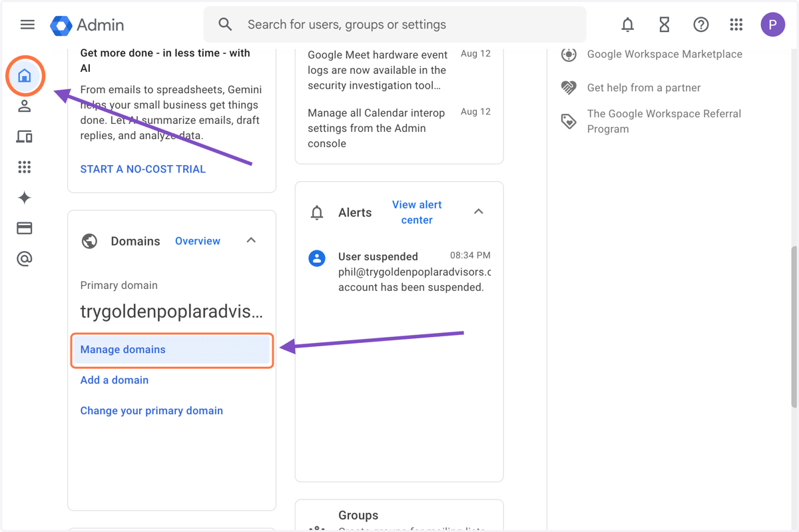Open the Google apps grid in header

tap(736, 25)
